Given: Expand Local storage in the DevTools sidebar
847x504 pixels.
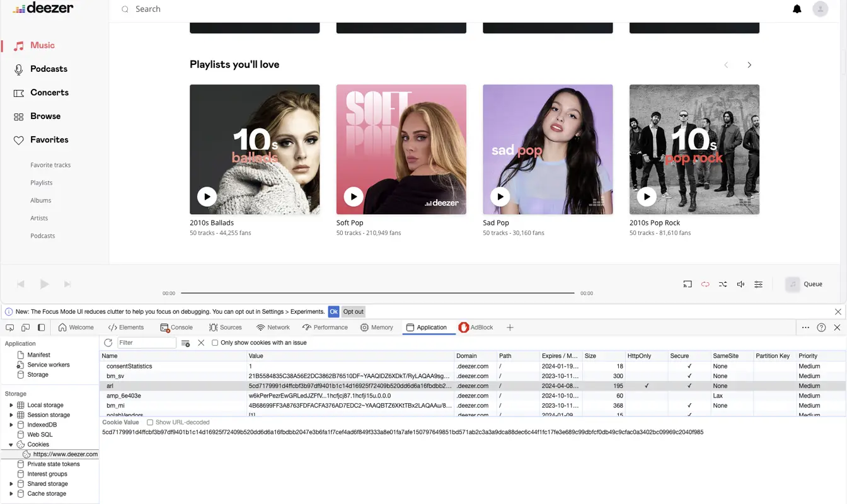Looking at the screenshot, I should pyautogui.click(x=11, y=404).
